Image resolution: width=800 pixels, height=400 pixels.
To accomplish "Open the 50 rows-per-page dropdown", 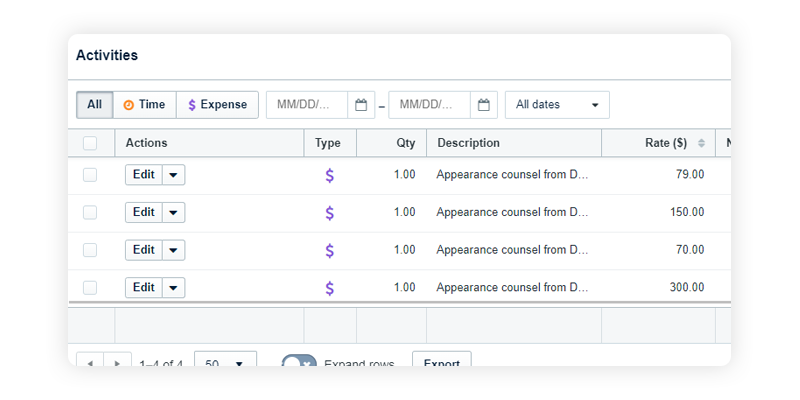I will 226,359.
